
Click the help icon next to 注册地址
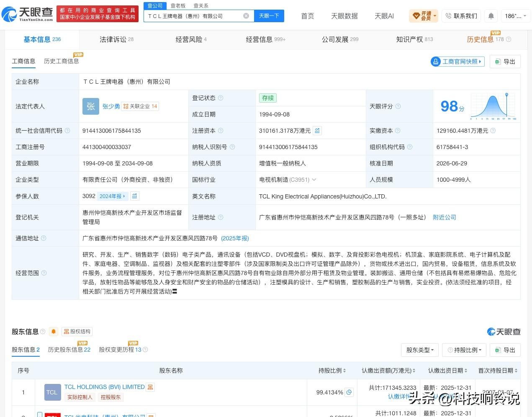pos(221,217)
